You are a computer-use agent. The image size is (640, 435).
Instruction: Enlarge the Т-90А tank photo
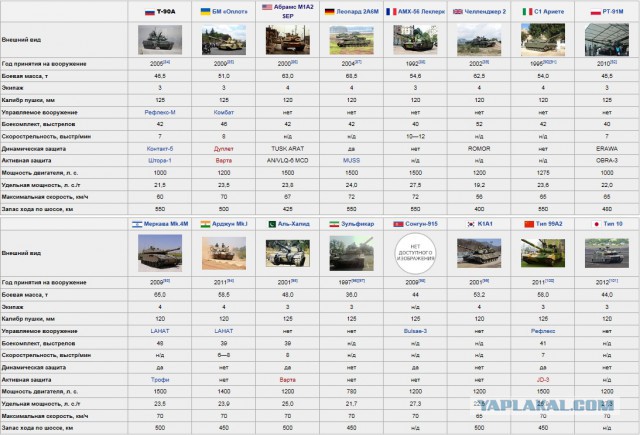coord(160,40)
